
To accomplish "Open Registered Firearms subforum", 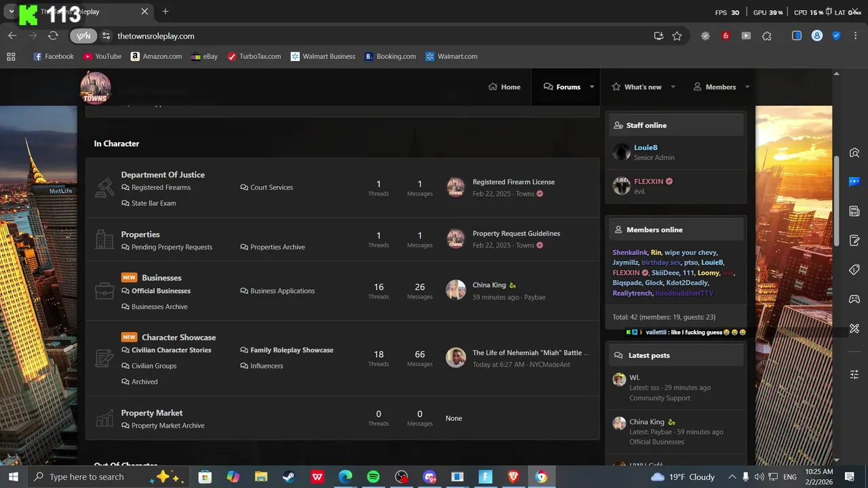I will point(161,188).
